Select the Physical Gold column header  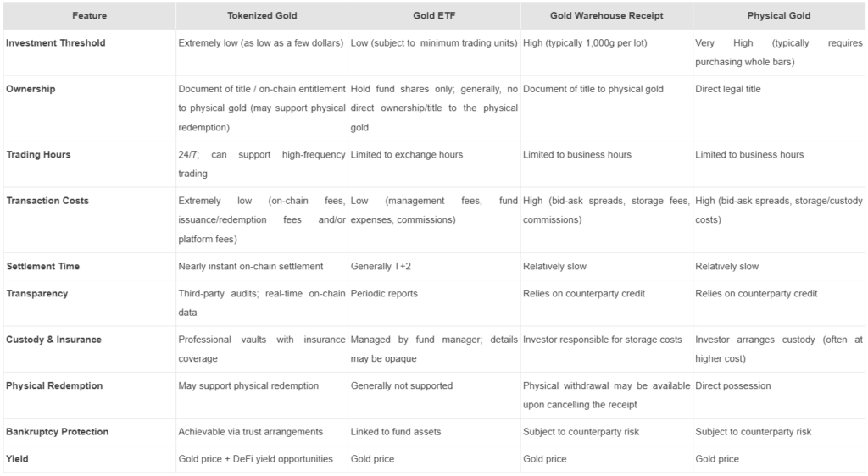(x=778, y=15)
